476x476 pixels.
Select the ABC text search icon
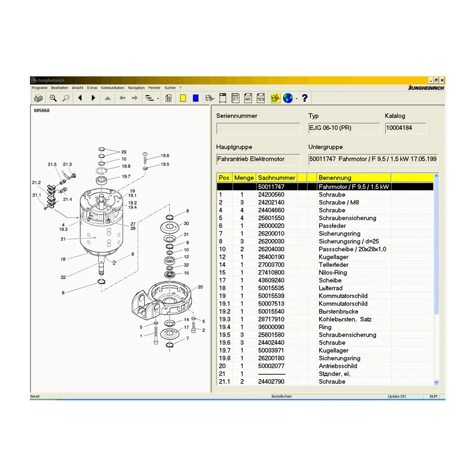[x=248, y=98]
